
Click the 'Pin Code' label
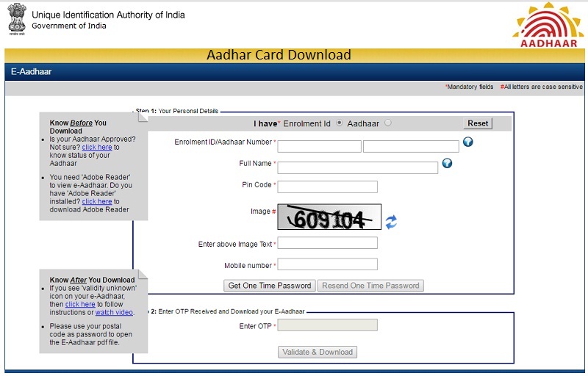(x=257, y=184)
